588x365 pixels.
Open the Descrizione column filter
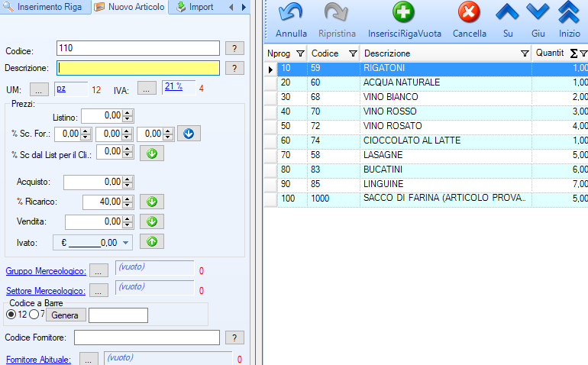pyautogui.click(x=525, y=53)
